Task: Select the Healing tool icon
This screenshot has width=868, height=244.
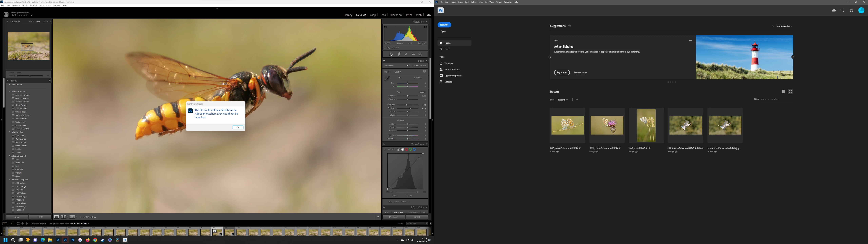Action: point(406,54)
